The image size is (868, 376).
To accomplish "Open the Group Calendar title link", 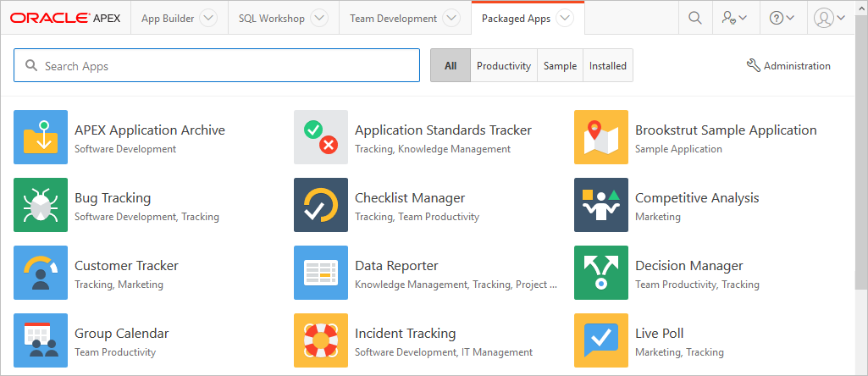I will (x=121, y=334).
